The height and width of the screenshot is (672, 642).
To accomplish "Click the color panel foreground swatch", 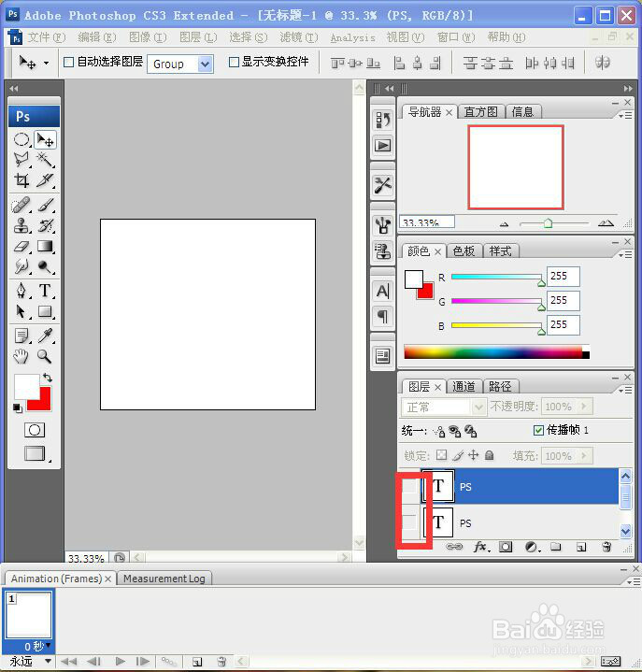I will tap(414, 279).
